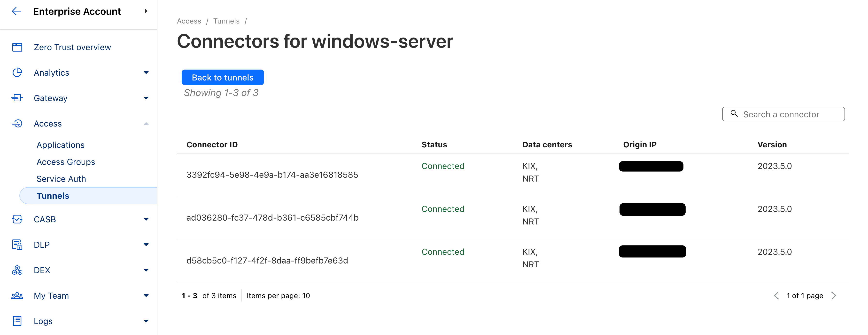868x335 pixels.
Task: Click the Back to tunnels button
Action: coord(222,77)
